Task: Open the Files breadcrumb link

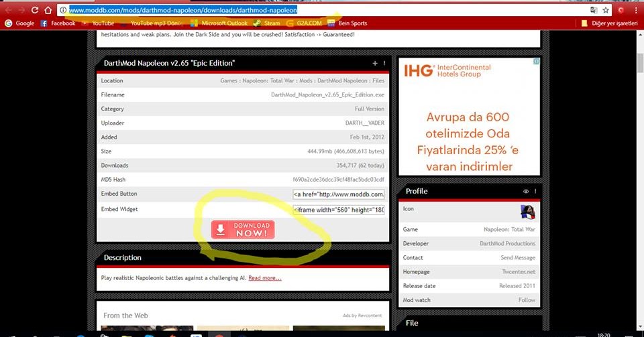Action: [378, 81]
